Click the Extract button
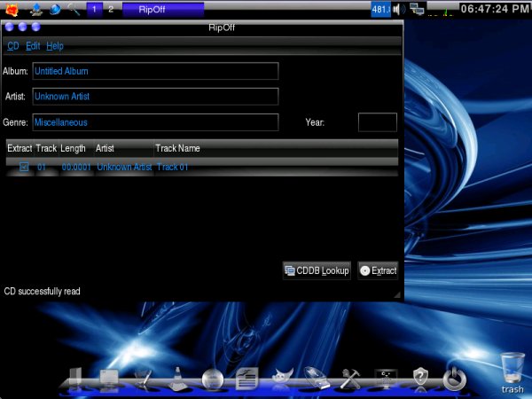The image size is (532, 399). 379,270
